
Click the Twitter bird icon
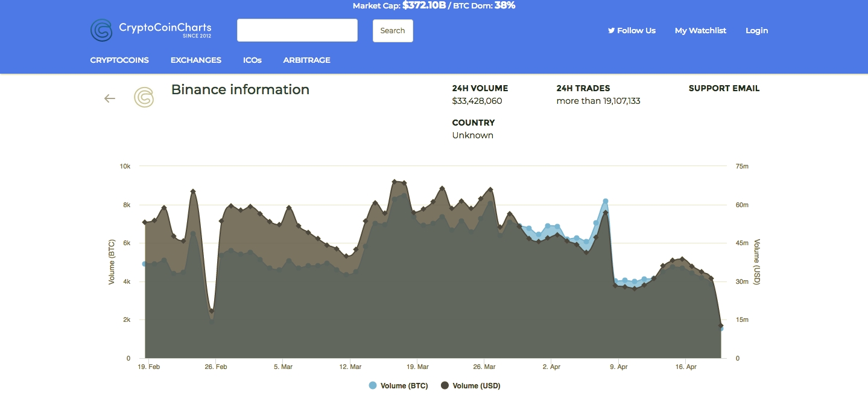[611, 30]
